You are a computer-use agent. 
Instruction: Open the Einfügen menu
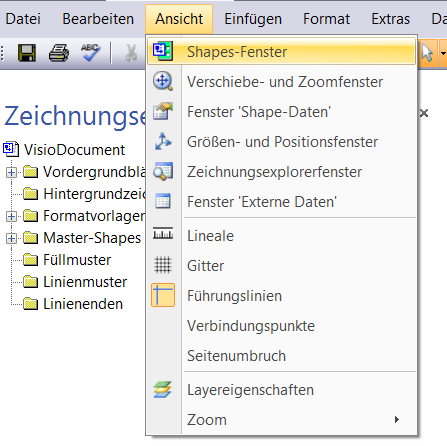[x=253, y=19]
